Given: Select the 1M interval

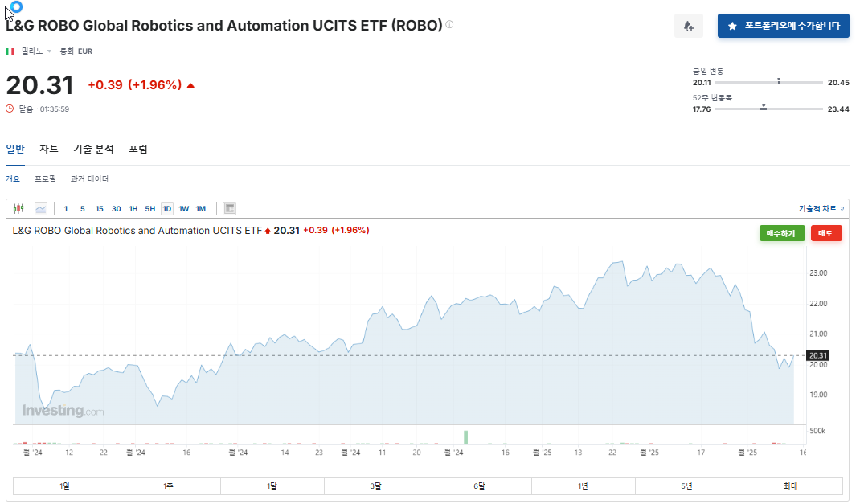Looking at the screenshot, I should [x=201, y=208].
